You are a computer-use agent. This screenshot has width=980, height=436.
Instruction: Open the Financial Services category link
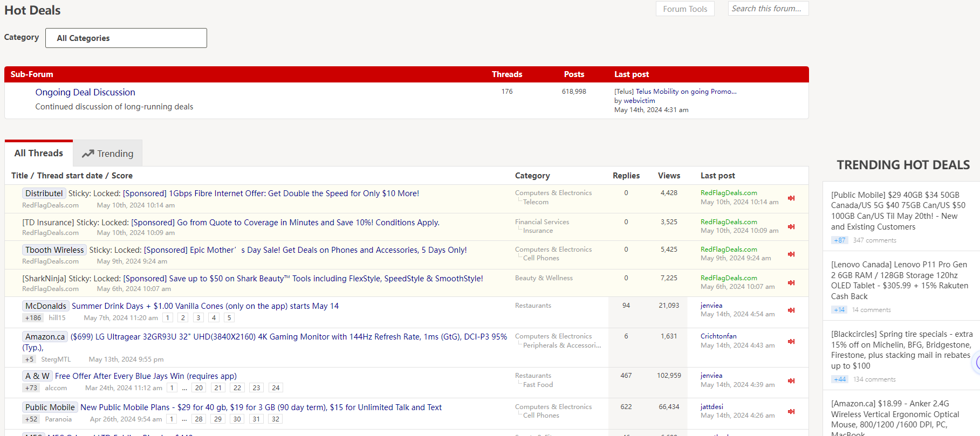pyautogui.click(x=542, y=222)
